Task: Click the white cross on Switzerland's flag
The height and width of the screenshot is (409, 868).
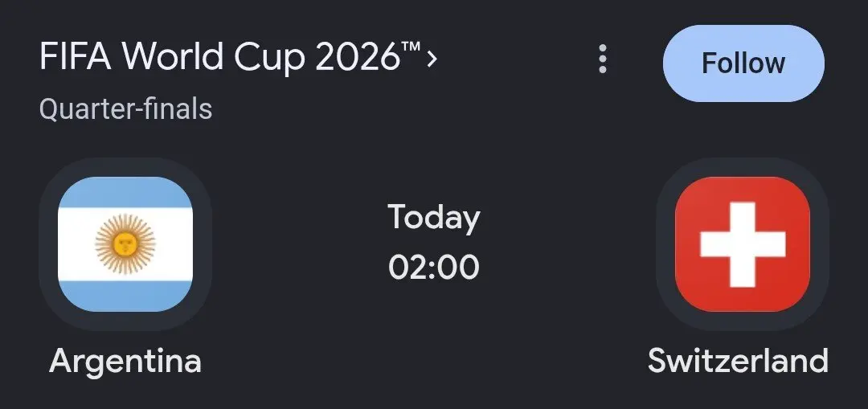Action: 743,244
